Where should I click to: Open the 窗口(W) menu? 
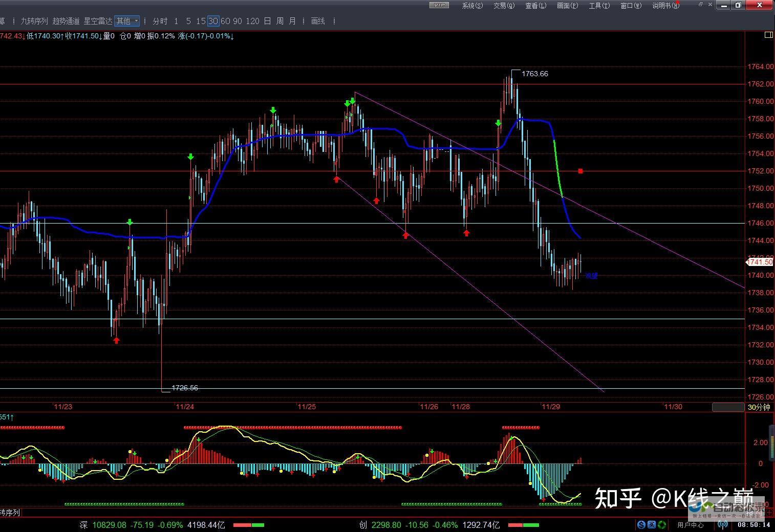(631, 6)
